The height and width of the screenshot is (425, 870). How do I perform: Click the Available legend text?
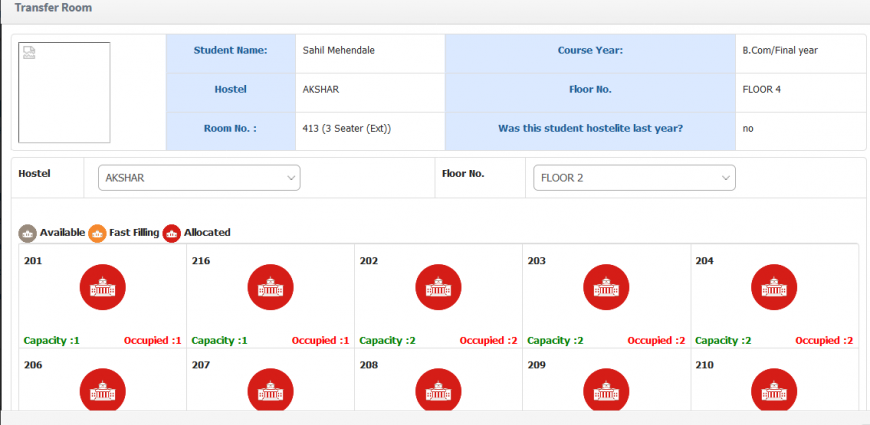(x=62, y=232)
